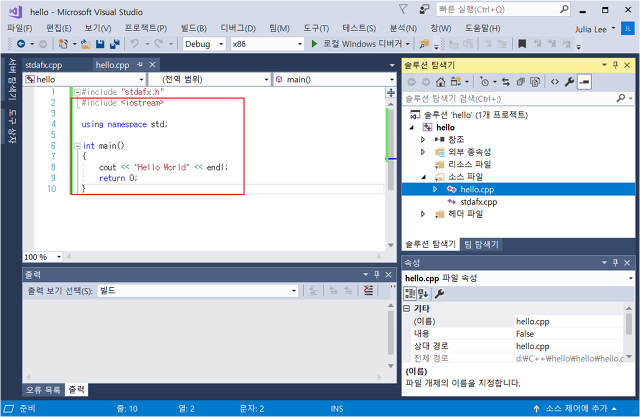The height and width of the screenshot is (417, 640).
Task: Click the Collapse All icon in Solution Explorer
Action: 520,82
